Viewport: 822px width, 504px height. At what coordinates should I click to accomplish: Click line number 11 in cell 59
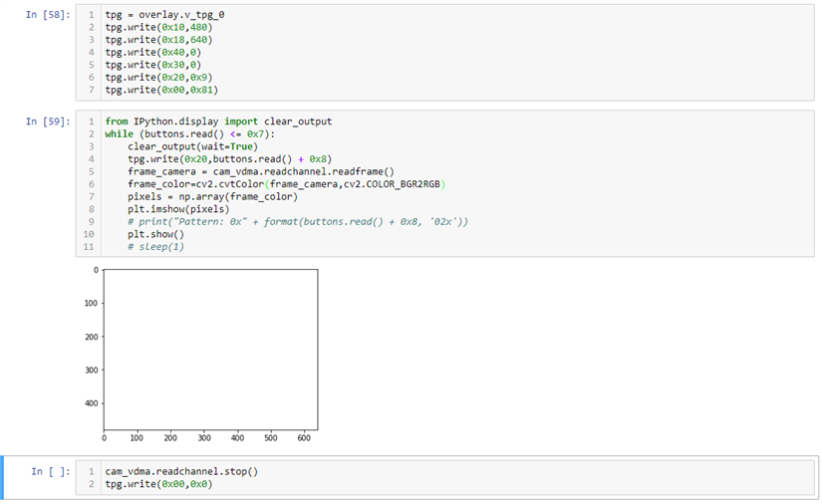tap(90, 246)
